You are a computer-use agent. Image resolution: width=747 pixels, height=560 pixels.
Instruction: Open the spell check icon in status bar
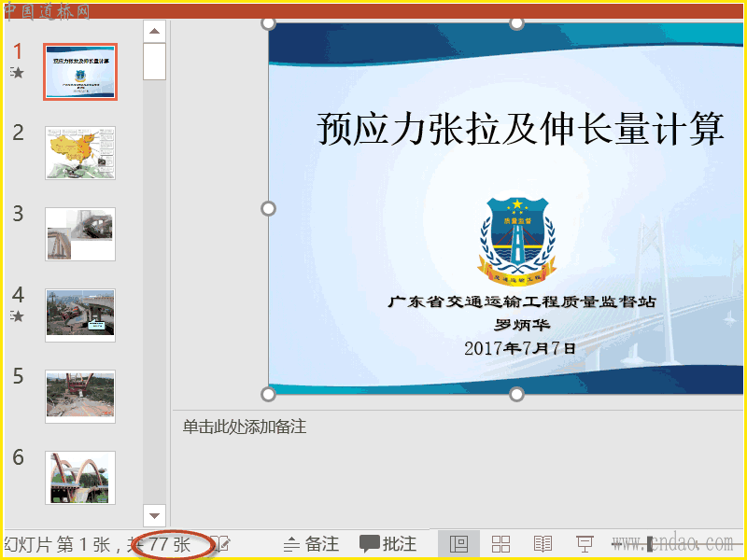pos(221,543)
